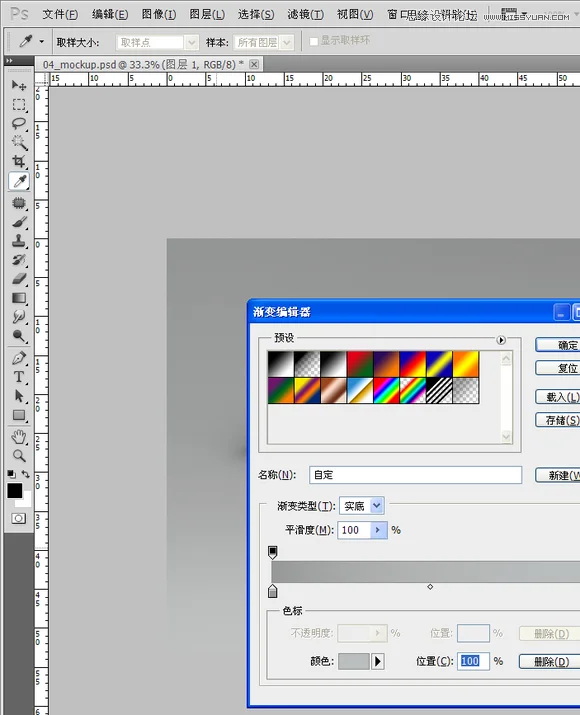Select the left gray color stop

click(273, 591)
